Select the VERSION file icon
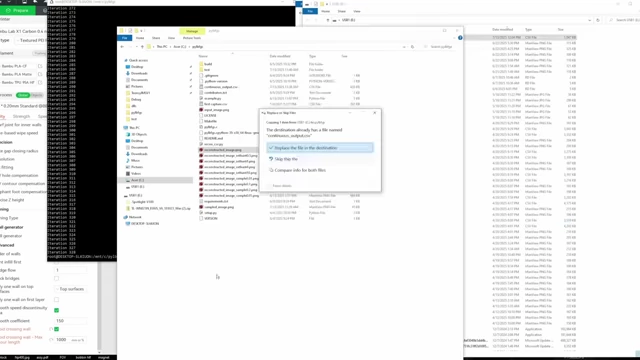This screenshot has width=640, height=360. [201, 218]
